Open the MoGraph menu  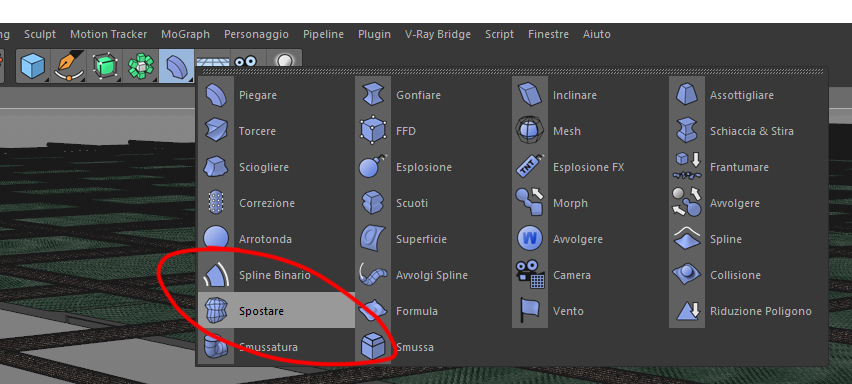click(x=185, y=34)
